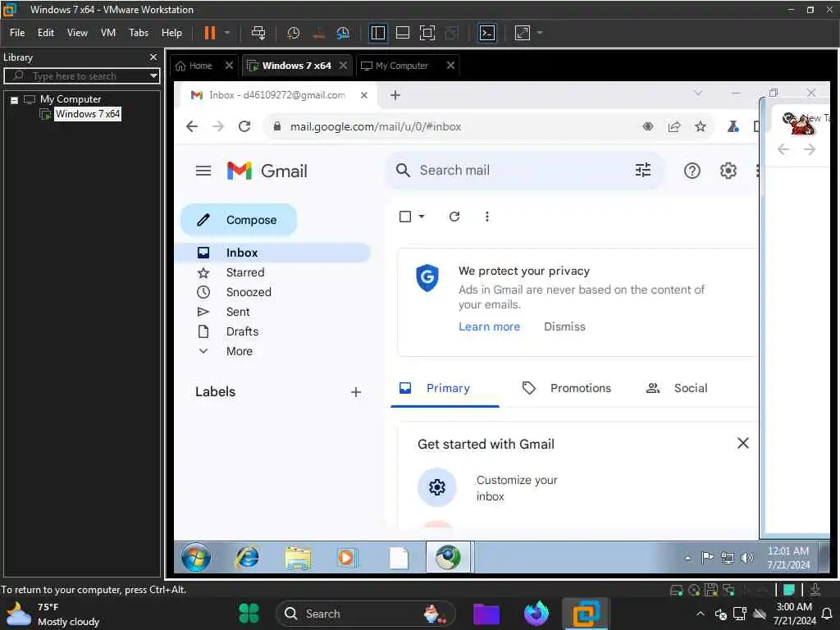Bookmark this page with star icon

pos(701,126)
